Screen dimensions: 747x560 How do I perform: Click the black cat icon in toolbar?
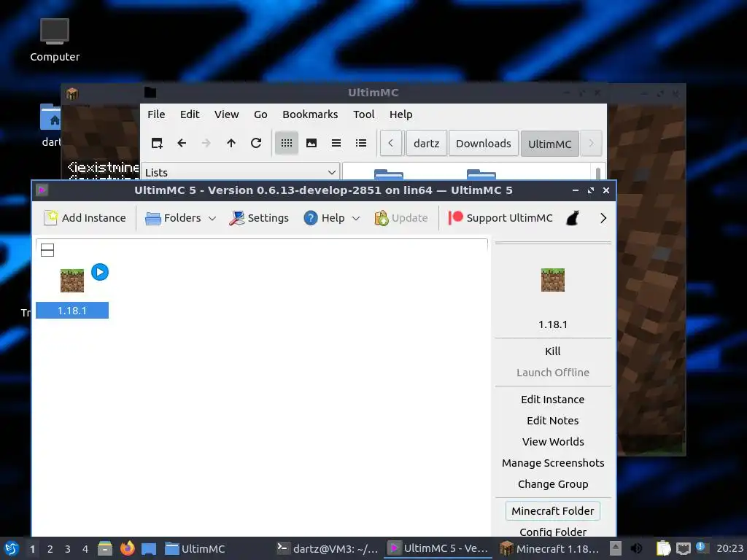[x=572, y=218]
